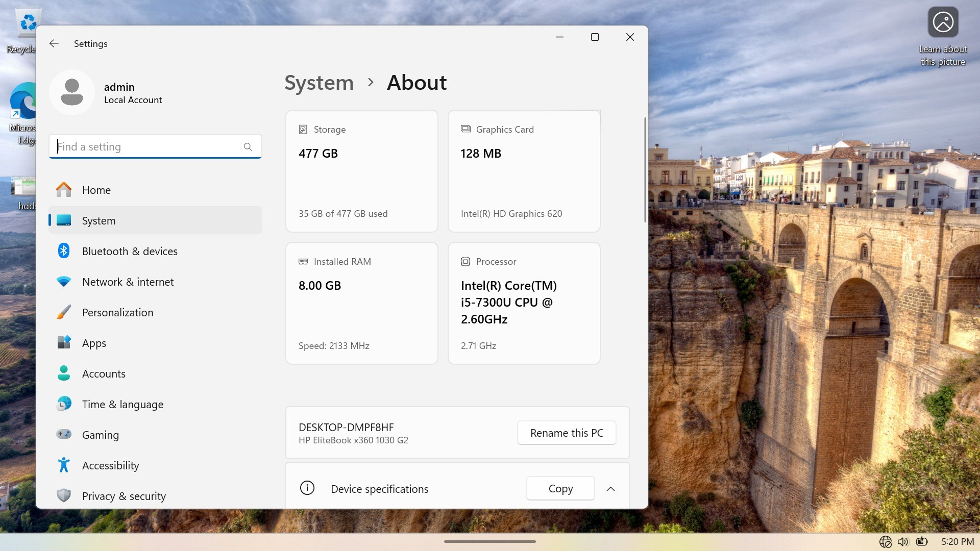Click the System breadcrumb link
980x551 pixels.
point(319,83)
